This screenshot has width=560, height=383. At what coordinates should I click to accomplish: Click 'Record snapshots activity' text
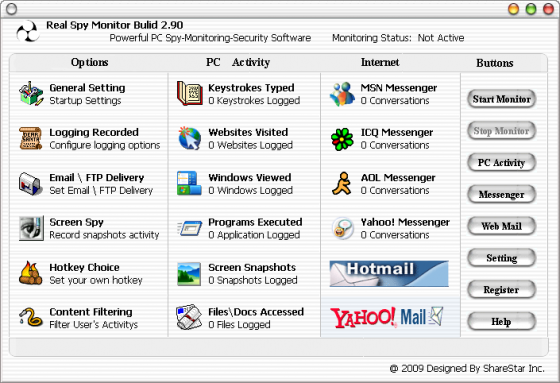(x=104, y=235)
